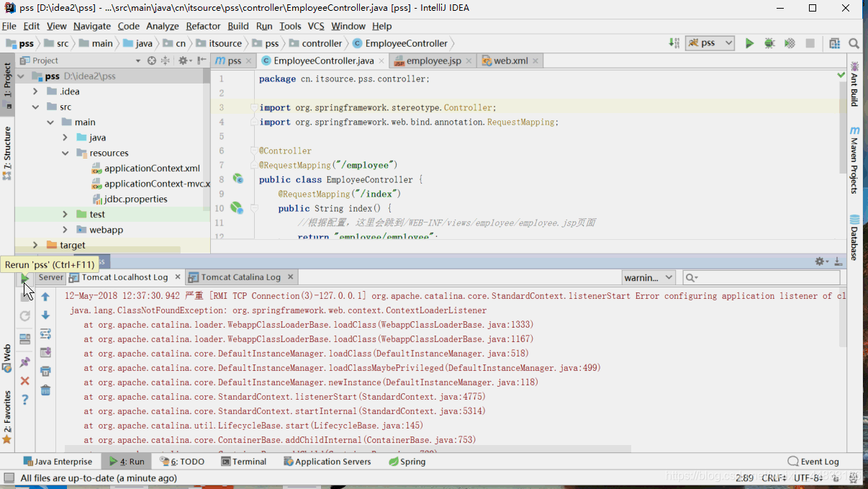Click Scroll from Source icon in Project panel
This screenshot has height=489, width=868.
coord(152,60)
